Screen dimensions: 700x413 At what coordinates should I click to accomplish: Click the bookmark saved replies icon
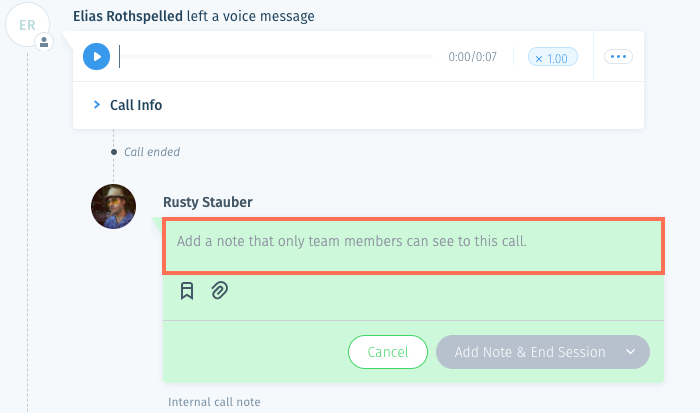tap(187, 291)
